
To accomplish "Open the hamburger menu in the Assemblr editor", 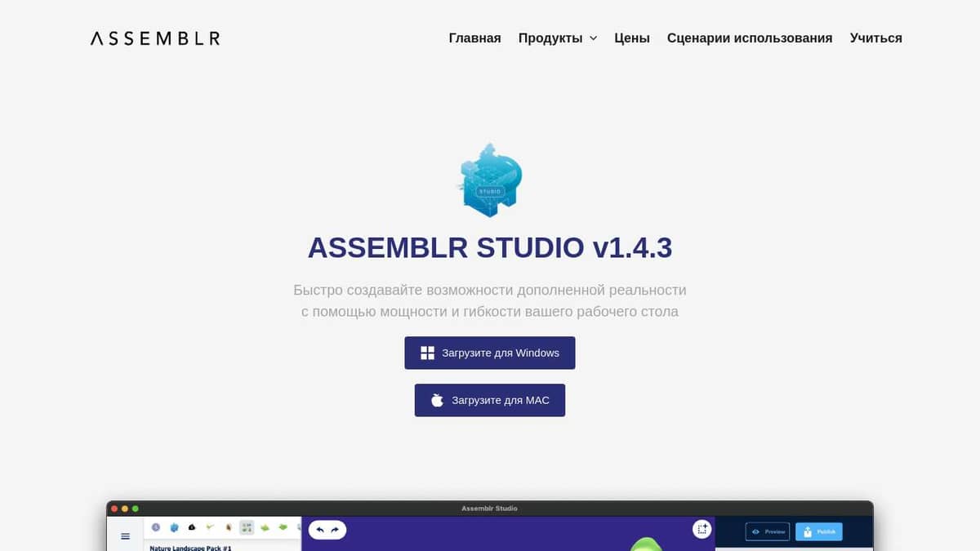I will point(126,536).
